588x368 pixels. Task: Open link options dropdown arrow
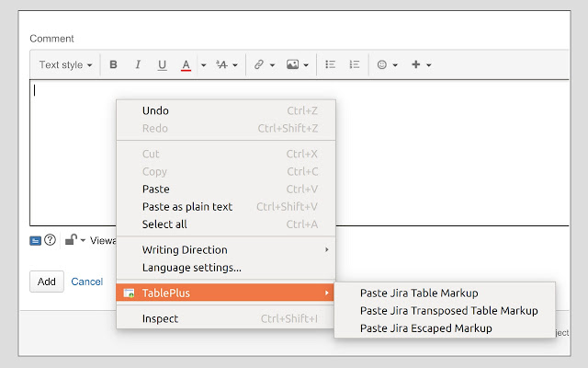click(272, 65)
